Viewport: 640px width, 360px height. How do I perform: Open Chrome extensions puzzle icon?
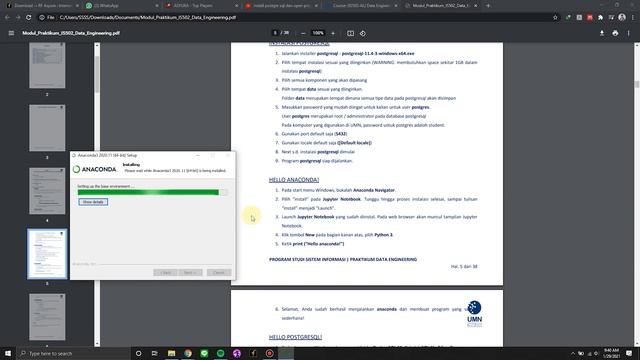click(600, 18)
